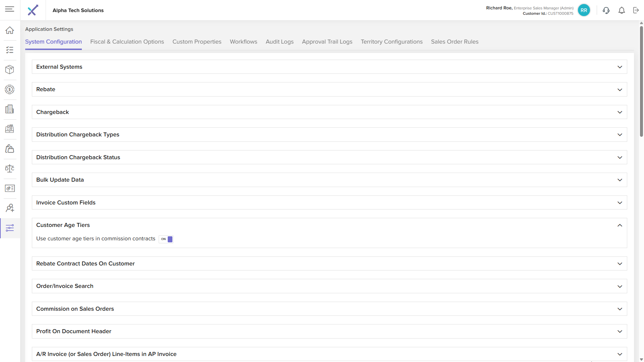644x362 pixels.
Task: Click the RR user avatar
Action: pyautogui.click(x=584, y=10)
